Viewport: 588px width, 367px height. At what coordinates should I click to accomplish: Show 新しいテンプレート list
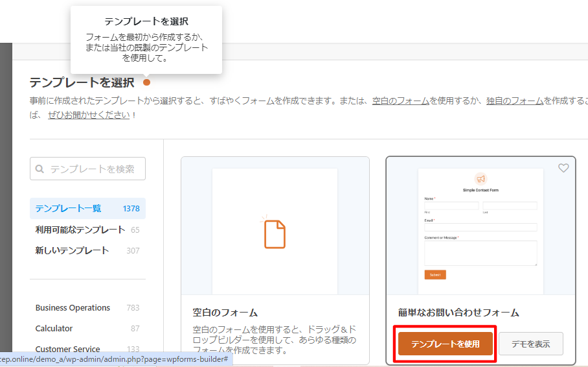click(72, 250)
